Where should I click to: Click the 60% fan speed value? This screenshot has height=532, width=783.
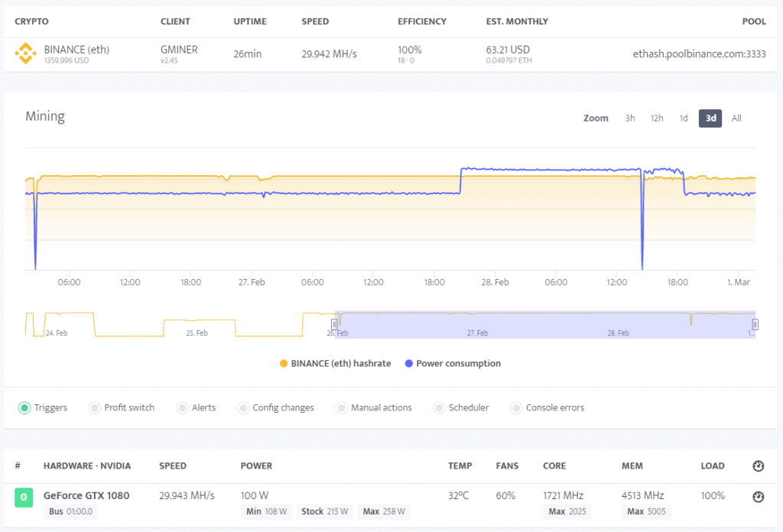pos(505,495)
